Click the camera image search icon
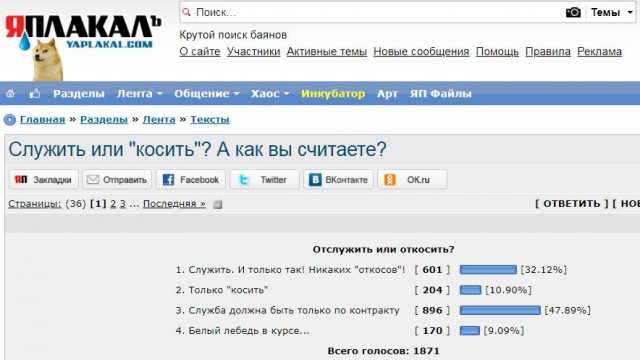The image size is (640, 360). (573, 12)
